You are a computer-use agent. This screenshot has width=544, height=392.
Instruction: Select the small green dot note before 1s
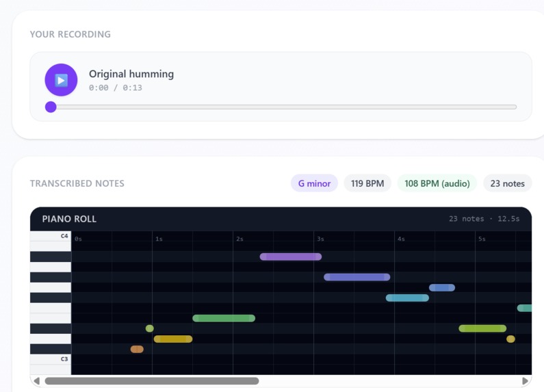150,328
